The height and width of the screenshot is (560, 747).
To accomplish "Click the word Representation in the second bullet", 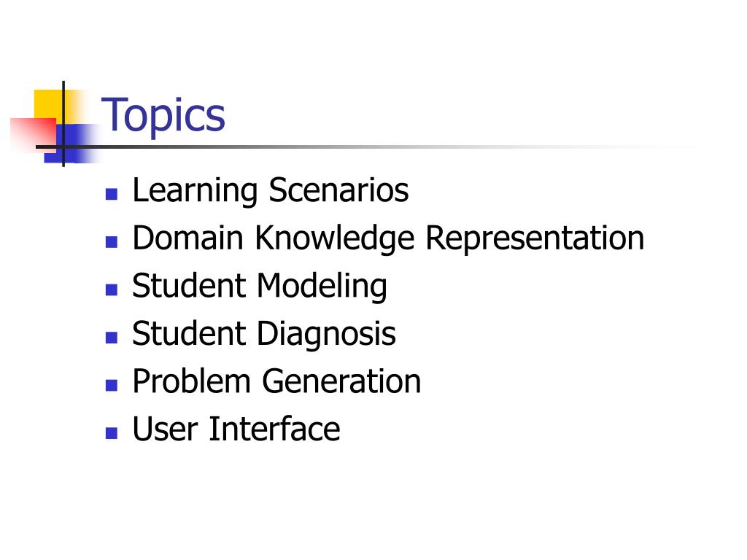I will coord(535,238).
